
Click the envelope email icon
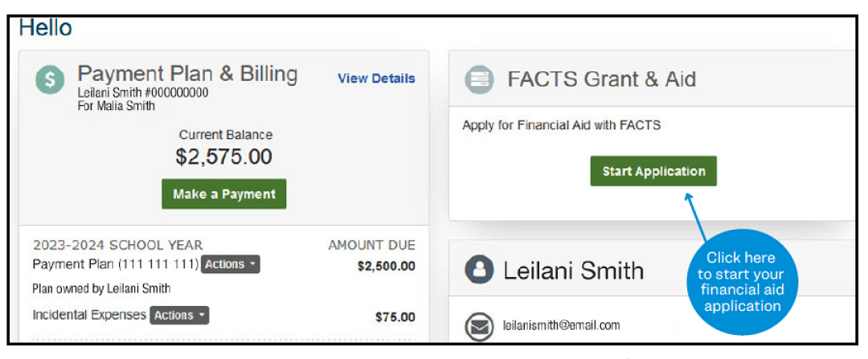(x=480, y=325)
